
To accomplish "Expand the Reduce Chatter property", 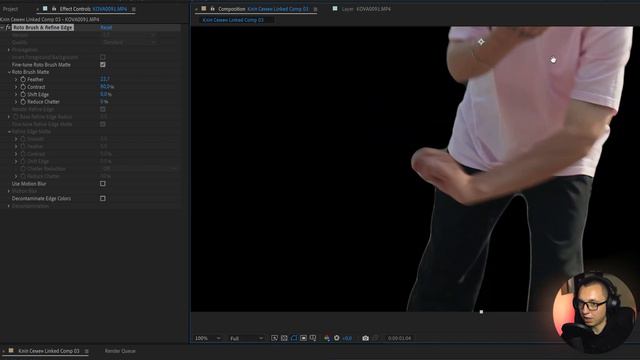I will tap(16, 102).
